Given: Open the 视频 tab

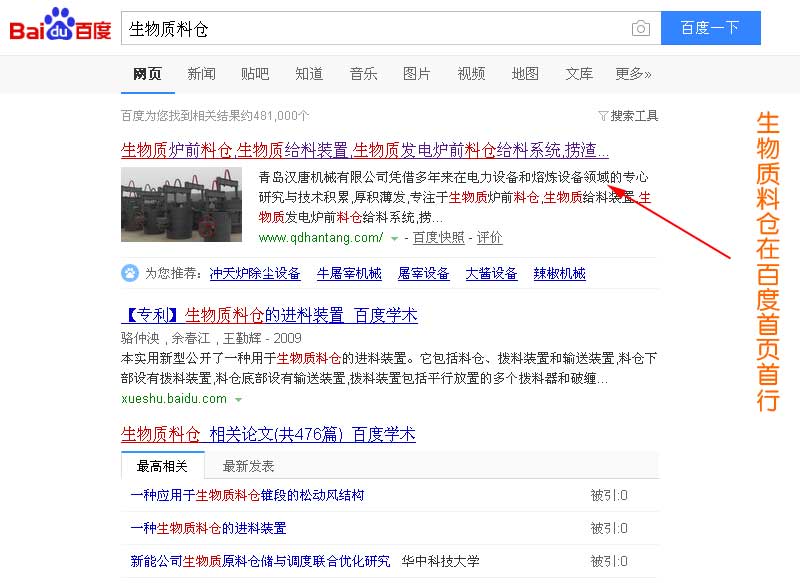Looking at the screenshot, I should 471,74.
